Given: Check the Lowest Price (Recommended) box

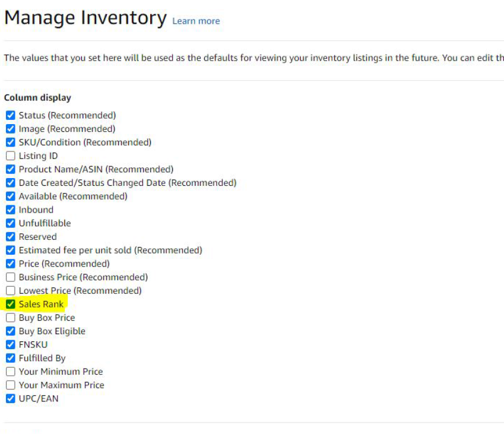Looking at the screenshot, I should coord(10,290).
